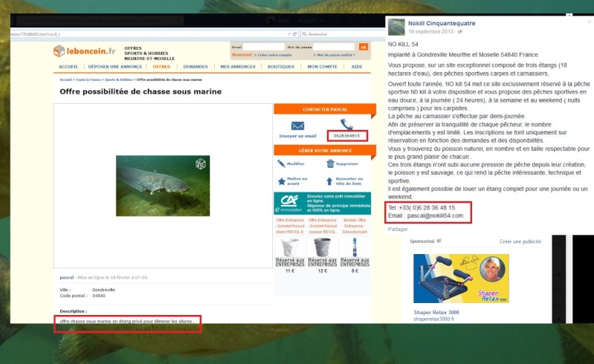The width and height of the screenshot is (594, 364).
Task: Click Créez votre compte link
Action: 274,55
